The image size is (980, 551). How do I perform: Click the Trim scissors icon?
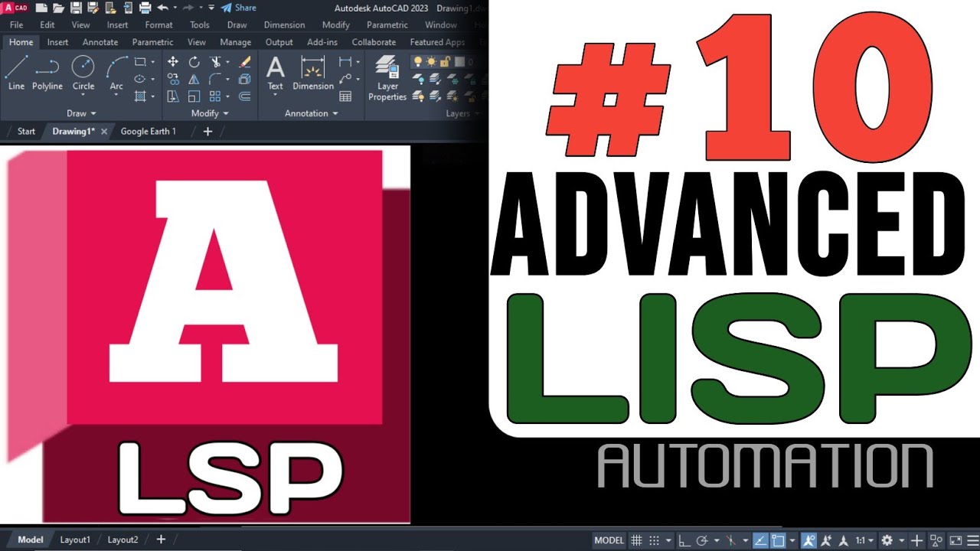[x=215, y=62]
